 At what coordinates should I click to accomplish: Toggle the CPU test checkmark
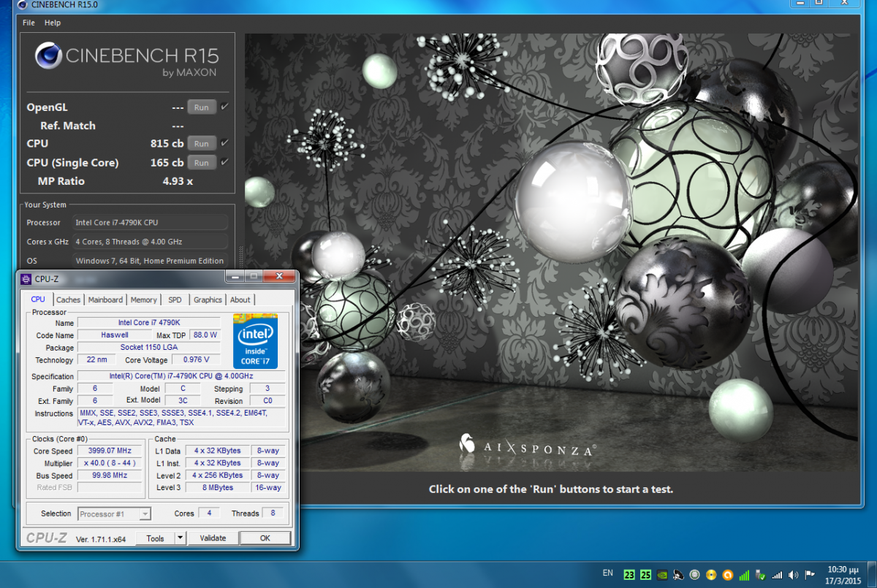click(224, 143)
